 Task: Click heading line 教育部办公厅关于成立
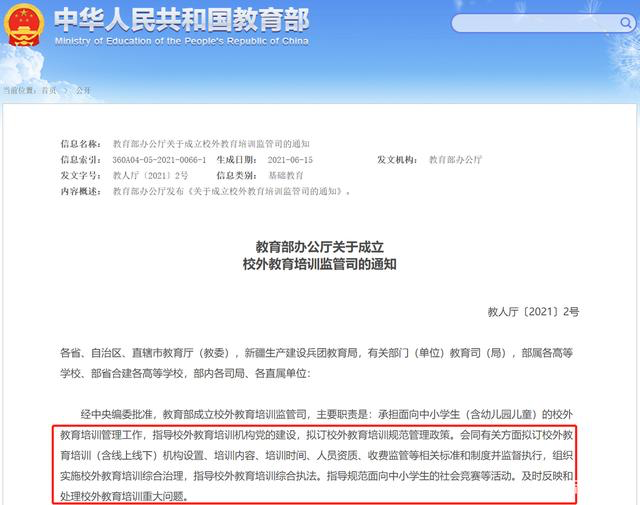320,247
